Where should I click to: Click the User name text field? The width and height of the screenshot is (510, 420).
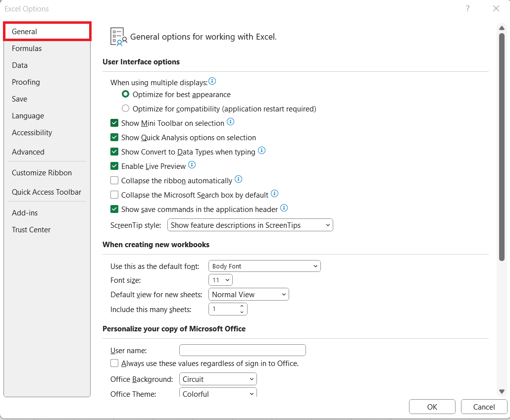242,350
